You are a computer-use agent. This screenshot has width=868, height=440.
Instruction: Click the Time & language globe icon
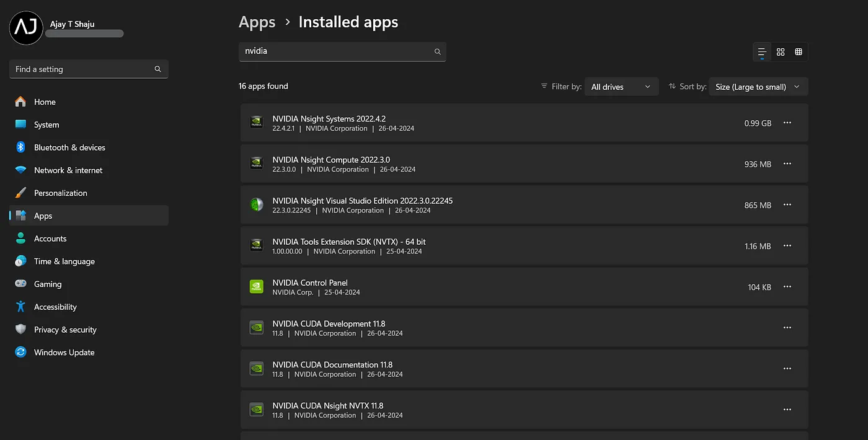[x=20, y=261]
